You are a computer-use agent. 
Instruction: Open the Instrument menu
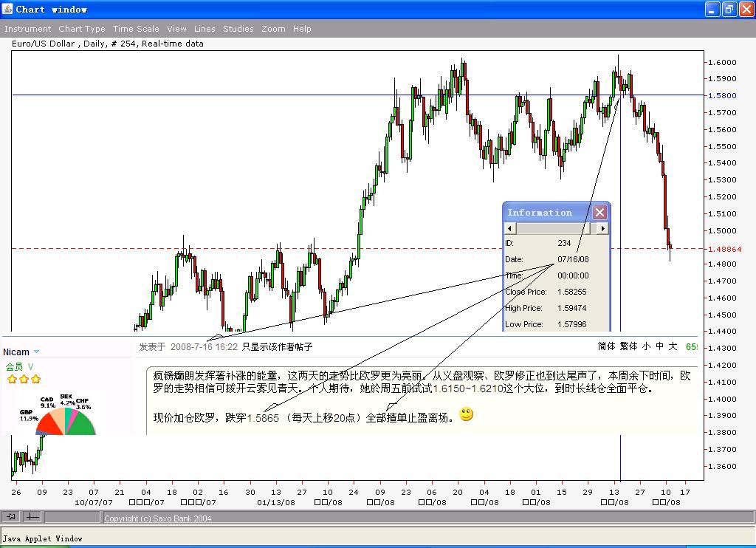(x=27, y=29)
